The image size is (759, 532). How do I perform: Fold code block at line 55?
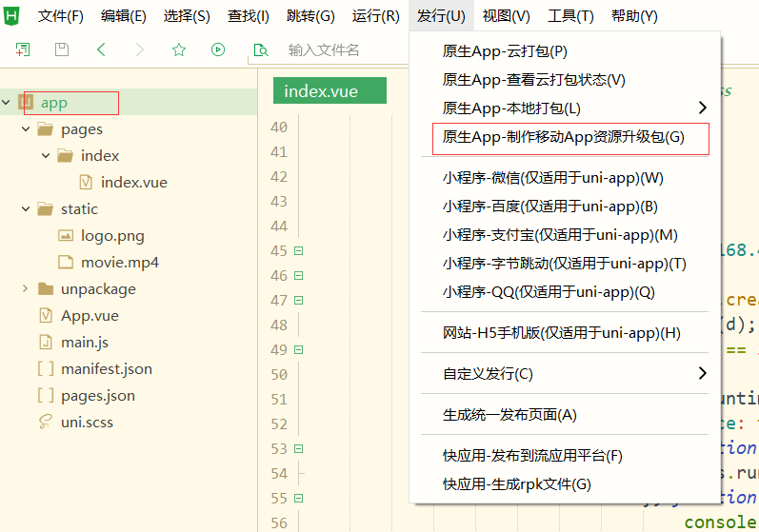(299, 498)
